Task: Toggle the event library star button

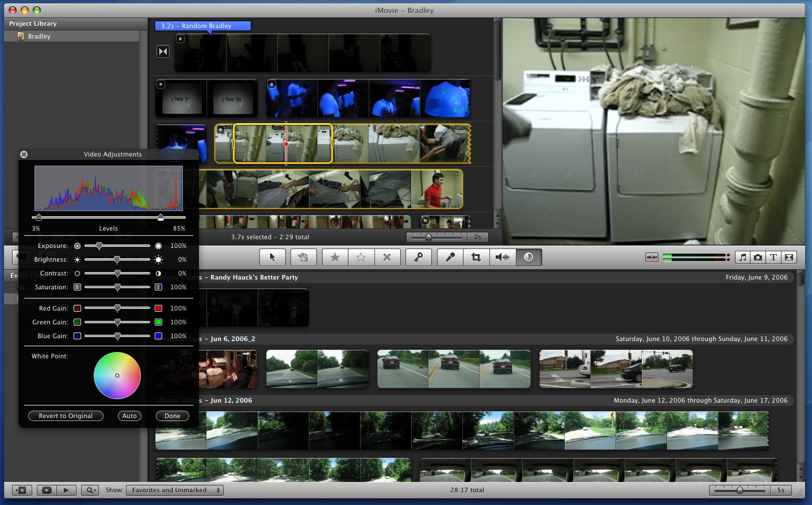Action: [22, 490]
